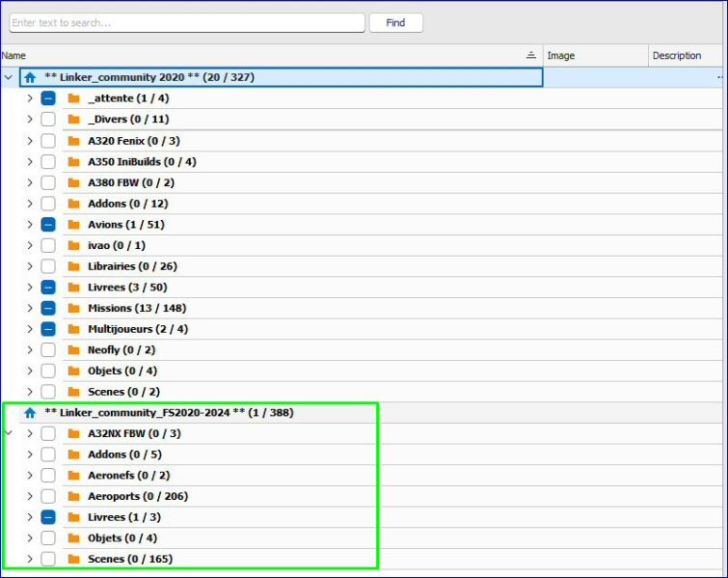The height and width of the screenshot is (578, 728).
Task: Click the A32NX FBW folder icon
Action: point(74,433)
